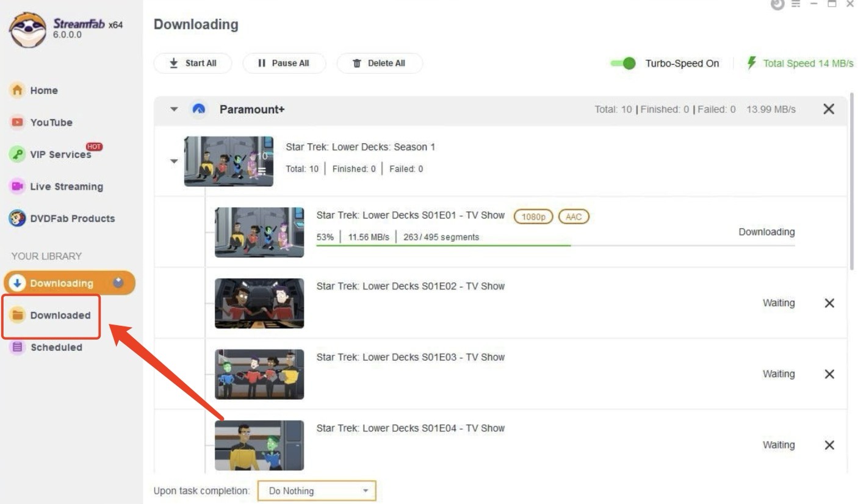The height and width of the screenshot is (504, 858).
Task: Click the Downloading arrow icon
Action: (x=18, y=283)
